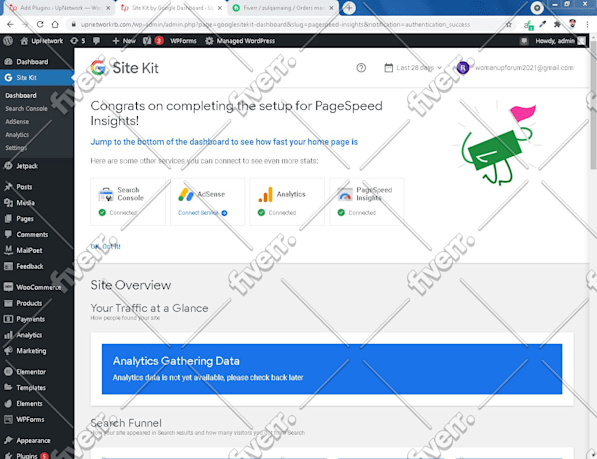597x459 pixels.
Task: Open the browser home page
Action: tap(55, 24)
